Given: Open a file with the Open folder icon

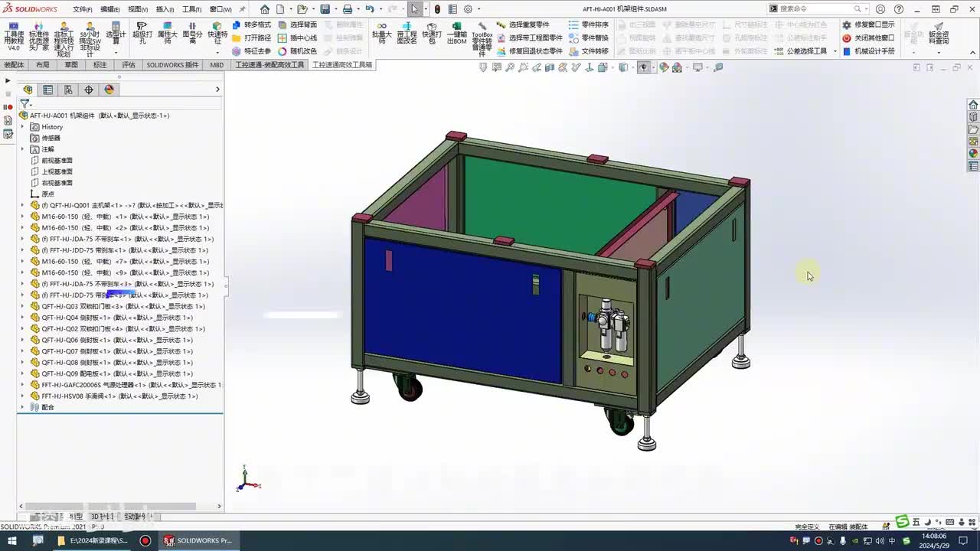Looking at the screenshot, I should (x=302, y=9).
